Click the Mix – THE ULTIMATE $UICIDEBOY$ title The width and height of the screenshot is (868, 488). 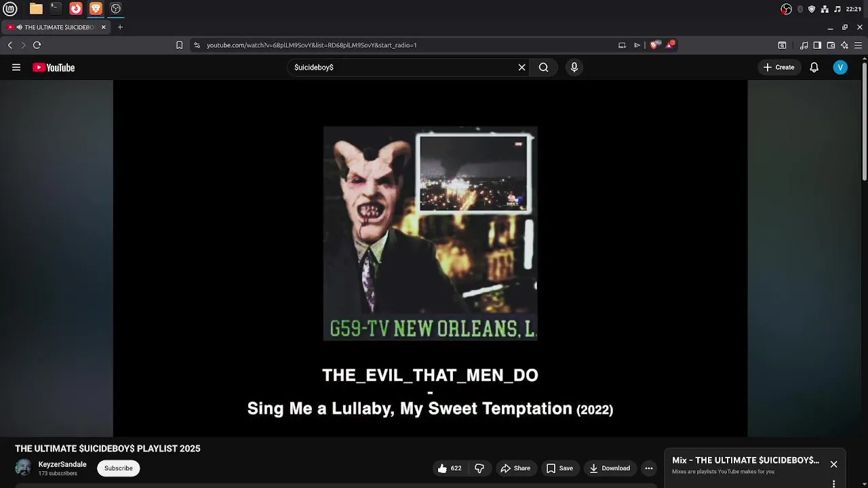pos(745,460)
